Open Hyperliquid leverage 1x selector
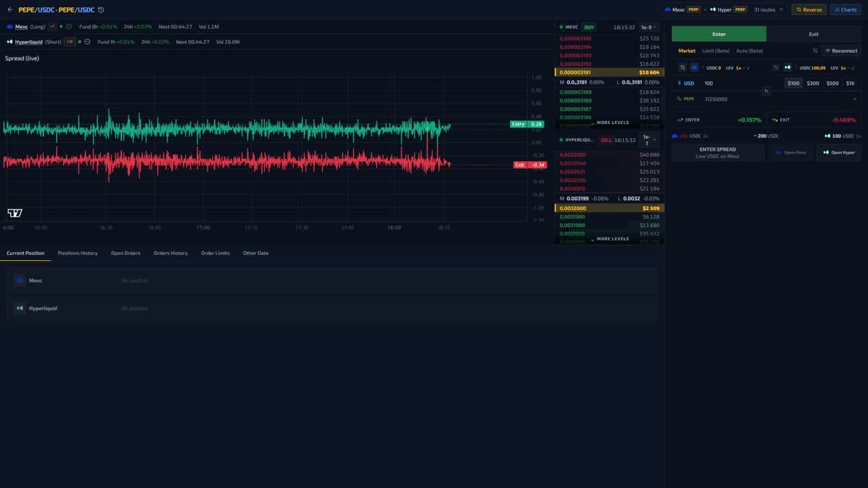The height and width of the screenshot is (488, 868). pos(844,68)
